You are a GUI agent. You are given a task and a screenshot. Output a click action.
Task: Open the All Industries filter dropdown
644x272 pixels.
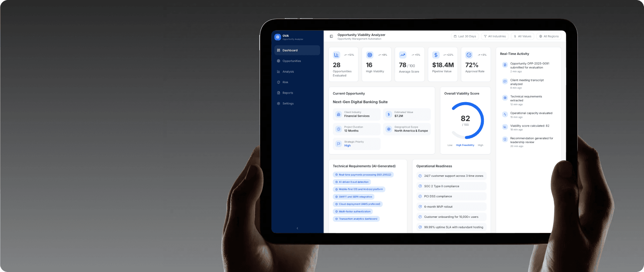coord(495,36)
